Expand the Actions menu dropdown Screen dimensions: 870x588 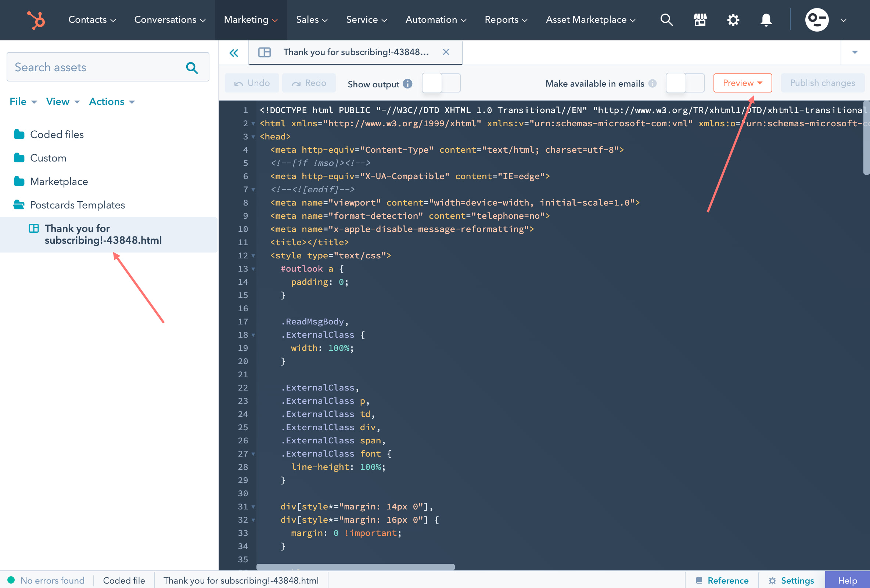coord(112,102)
